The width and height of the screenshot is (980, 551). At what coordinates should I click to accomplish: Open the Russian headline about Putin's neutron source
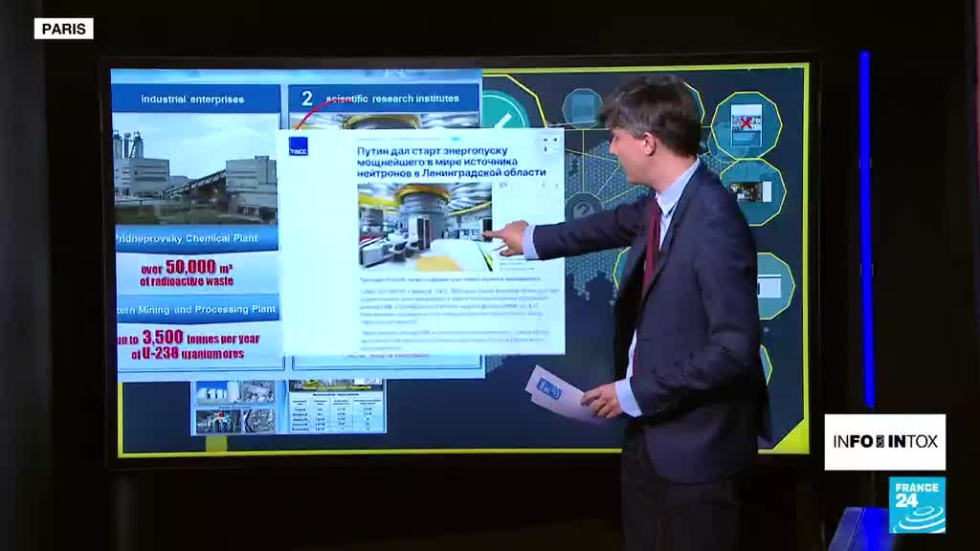pos(452,161)
